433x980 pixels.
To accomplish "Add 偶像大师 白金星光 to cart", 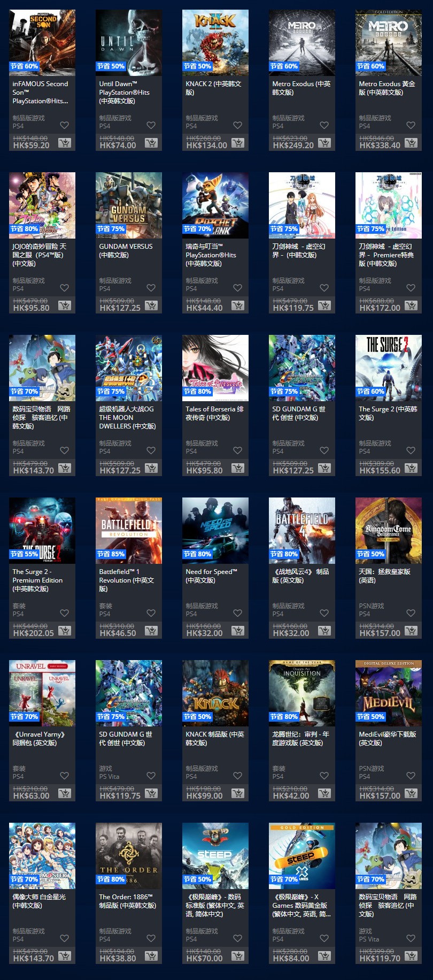I will (x=65, y=956).
